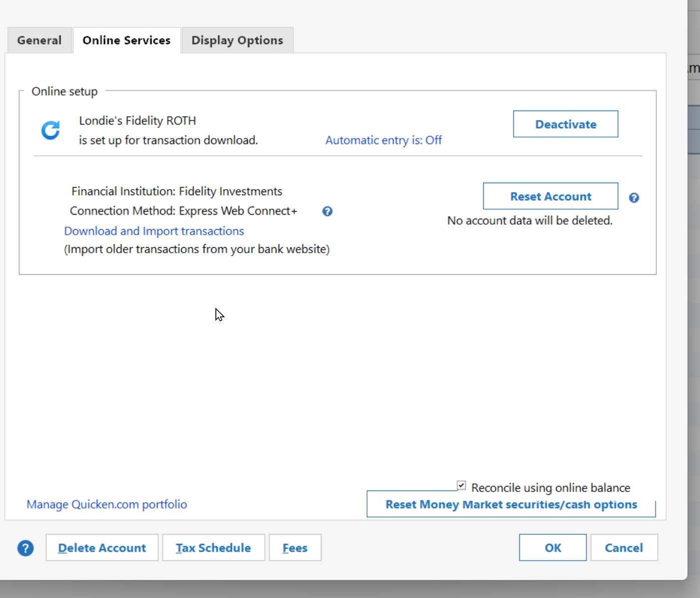Image resolution: width=700 pixels, height=598 pixels.
Task: Click the text "No account data will be deleted."
Action: [x=530, y=220]
